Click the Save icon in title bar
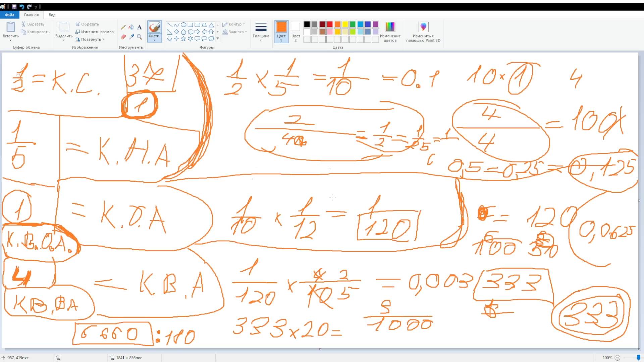 tap(14, 7)
